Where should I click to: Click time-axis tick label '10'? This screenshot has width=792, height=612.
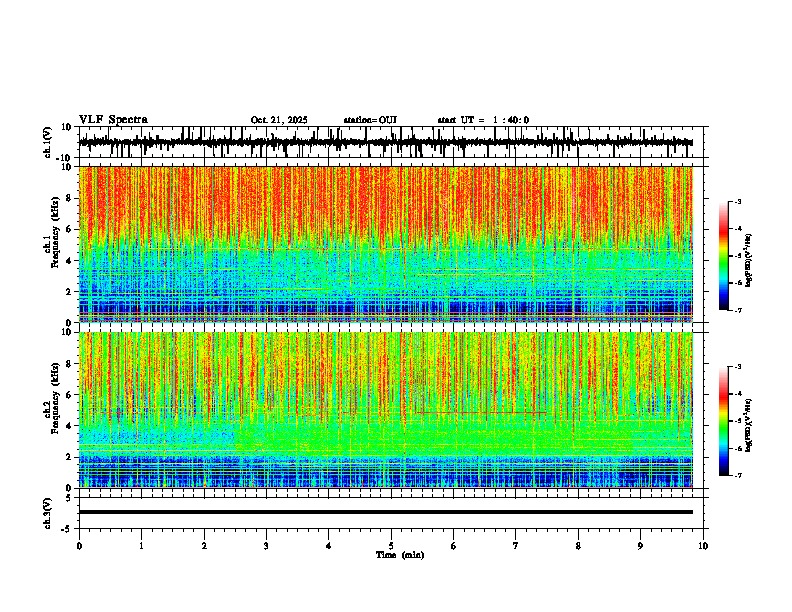pos(703,546)
